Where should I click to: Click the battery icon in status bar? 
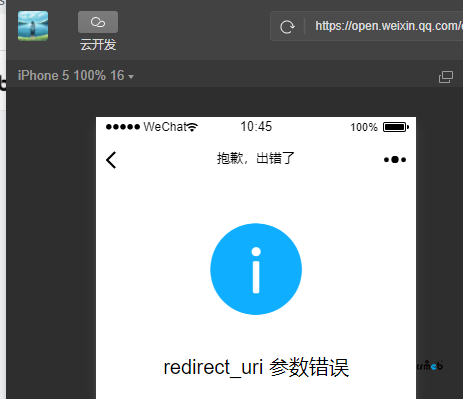click(x=396, y=127)
